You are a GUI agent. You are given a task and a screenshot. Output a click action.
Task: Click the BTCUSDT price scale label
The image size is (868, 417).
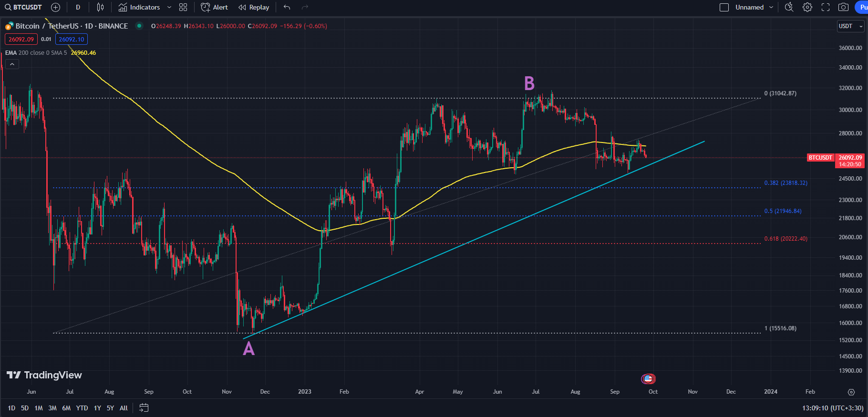coord(820,158)
